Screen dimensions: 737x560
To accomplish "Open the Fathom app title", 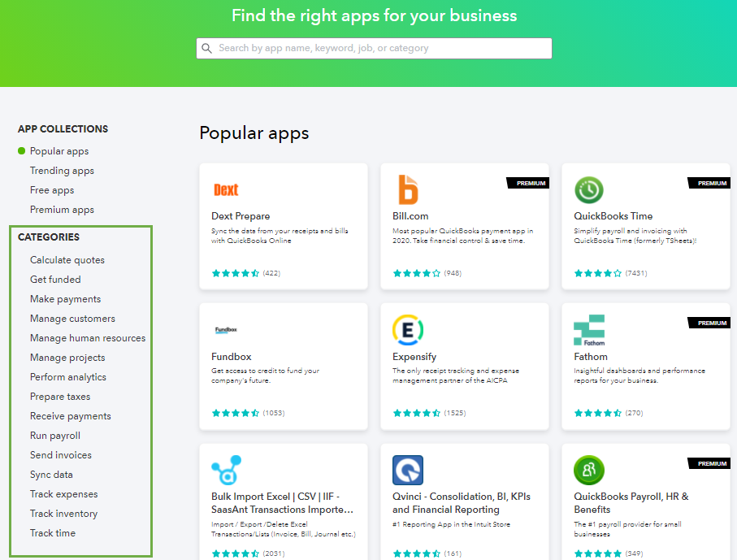I will tap(591, 357).
